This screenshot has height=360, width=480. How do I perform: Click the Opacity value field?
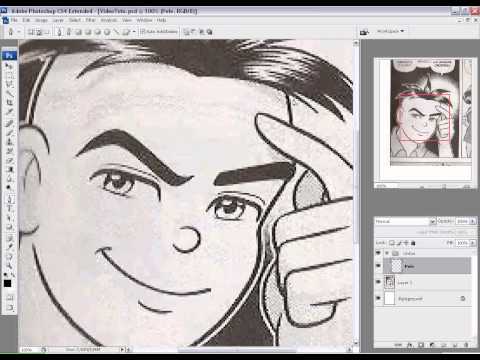[462, 221]
